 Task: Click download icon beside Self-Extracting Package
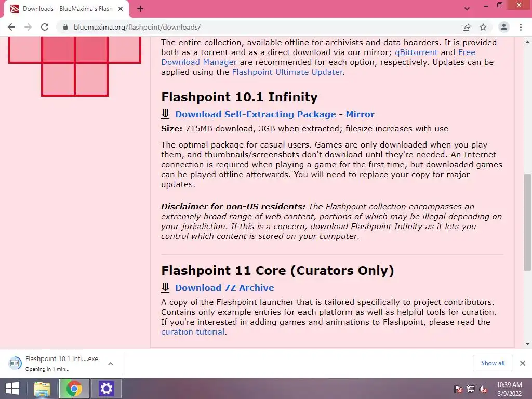point(165,114)
